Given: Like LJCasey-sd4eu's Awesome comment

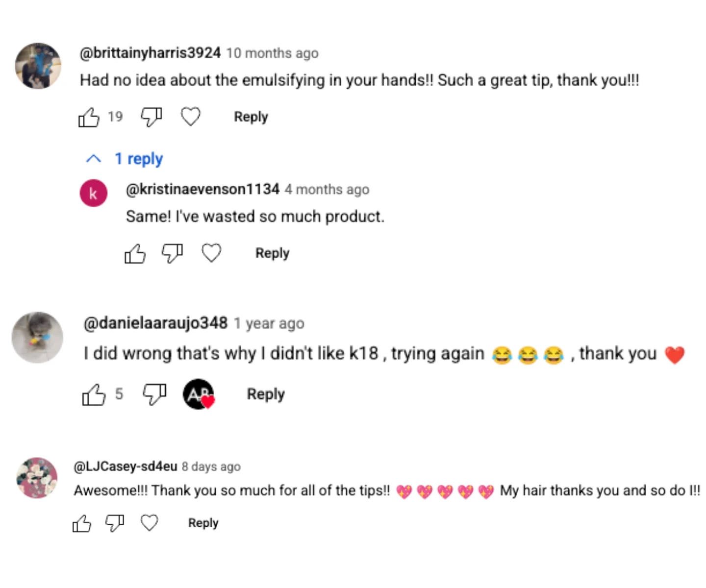Looking at the screenshot, I should point(82,523).
